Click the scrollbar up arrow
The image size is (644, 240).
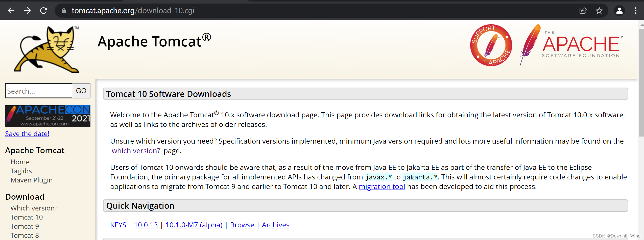click(642, 25)
